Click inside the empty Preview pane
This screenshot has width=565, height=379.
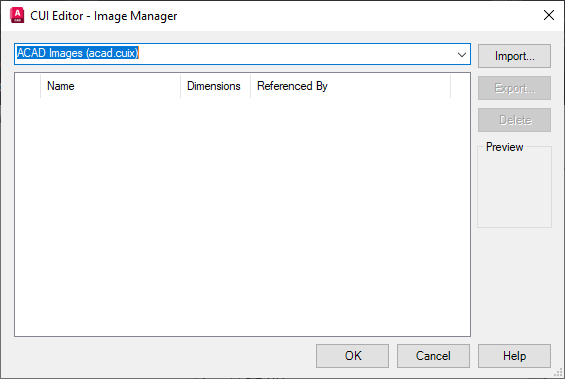514,189
